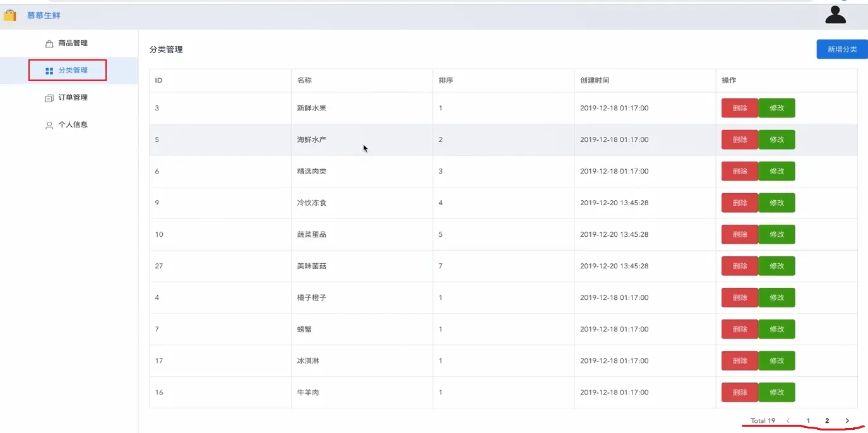Delete the 冷饮冻食 category row
The height and width of the screenshot is (433, 868).
pyautogui.click(x=739, y=203)
